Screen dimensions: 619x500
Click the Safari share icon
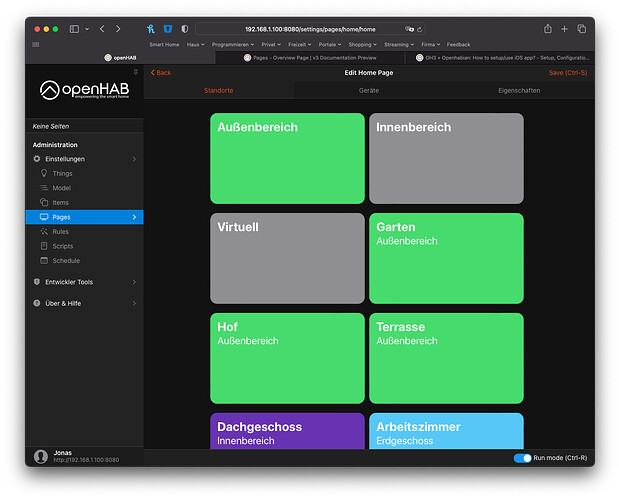tap(547, 29)
